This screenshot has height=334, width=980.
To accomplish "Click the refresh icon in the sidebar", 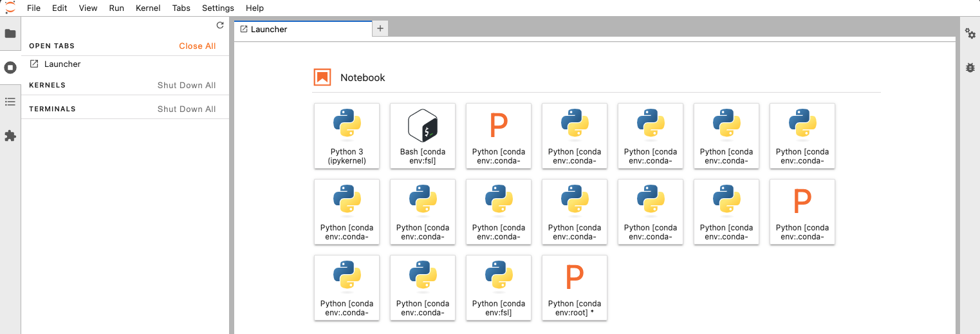I will click(x=220, y=26).
